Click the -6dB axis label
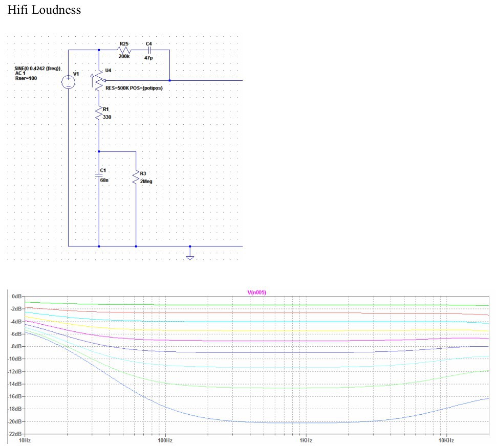 point(16,334)
